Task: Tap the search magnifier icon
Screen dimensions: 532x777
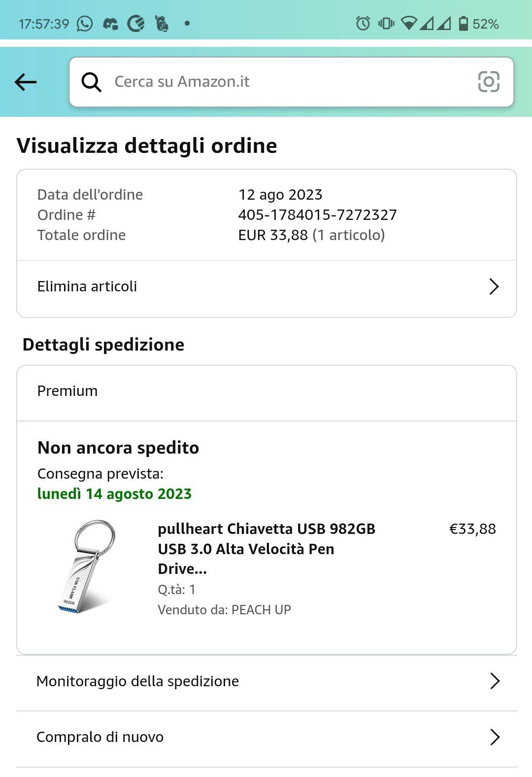Action: 92,82
